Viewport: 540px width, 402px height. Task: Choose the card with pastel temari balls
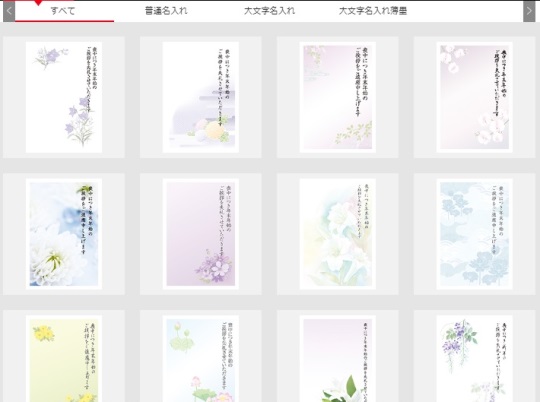(201, 97)
